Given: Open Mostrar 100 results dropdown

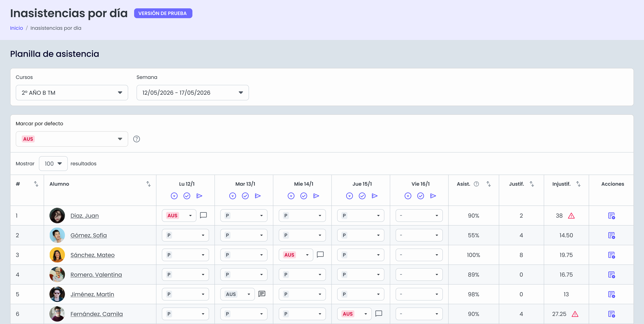Looking at the screenshot, I should click(53, 164).
